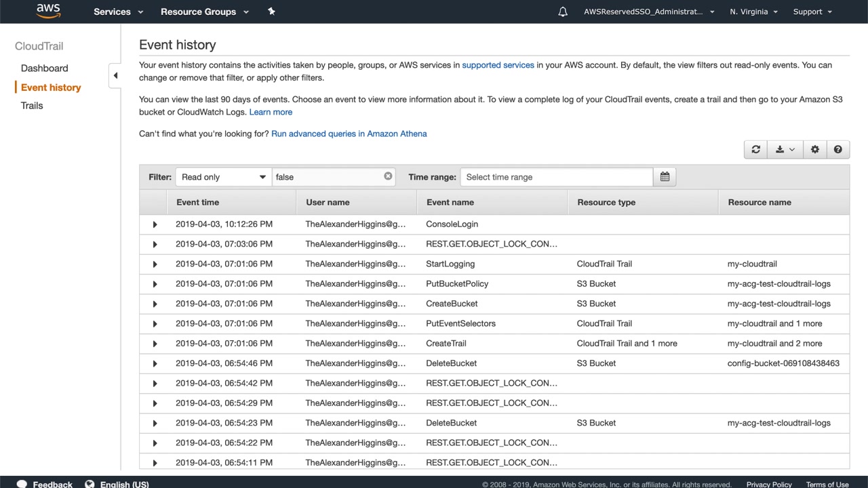Open the download events menu
The height and width of the screenshot is (488, 868).
tap(785, 150)
